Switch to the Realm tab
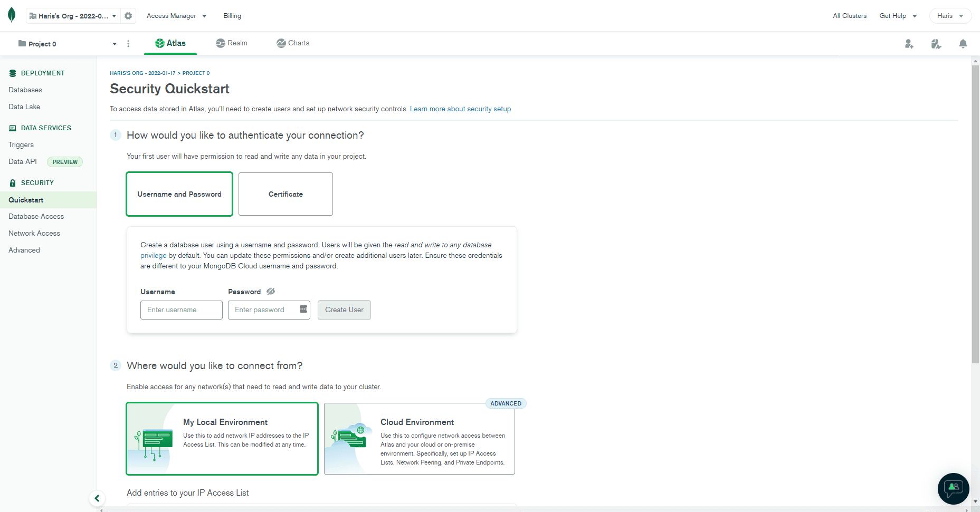 tap(232, 43)
